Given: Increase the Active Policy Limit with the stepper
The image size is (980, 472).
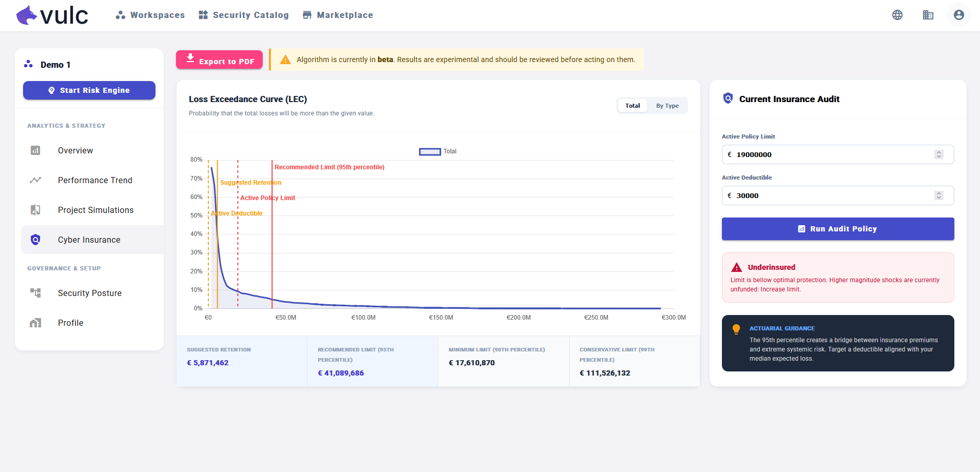Looking at the screenshot, I should [939, 152].
